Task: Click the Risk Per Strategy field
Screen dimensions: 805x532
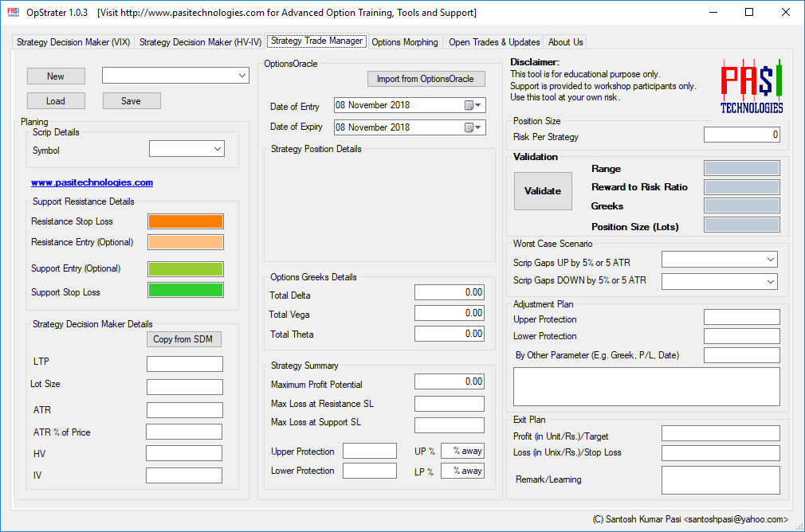Action: (742, 135)
